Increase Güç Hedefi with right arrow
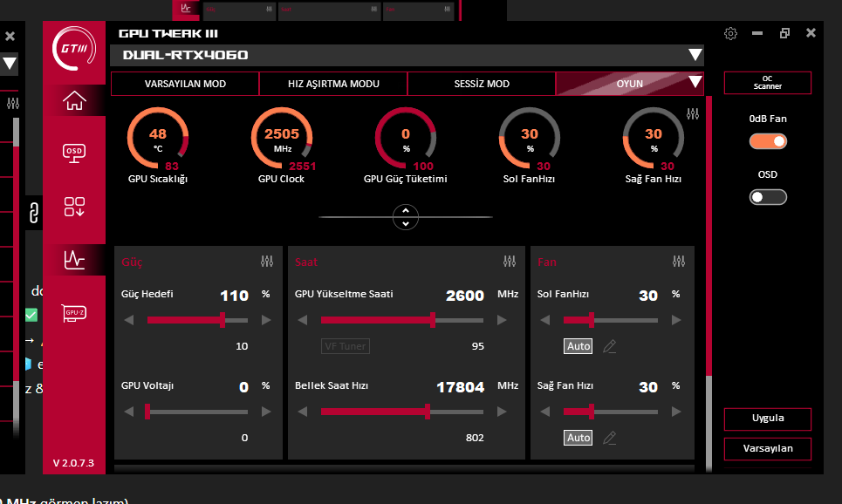The height and width of the screenshot is (504, 842). coord(266,320)
